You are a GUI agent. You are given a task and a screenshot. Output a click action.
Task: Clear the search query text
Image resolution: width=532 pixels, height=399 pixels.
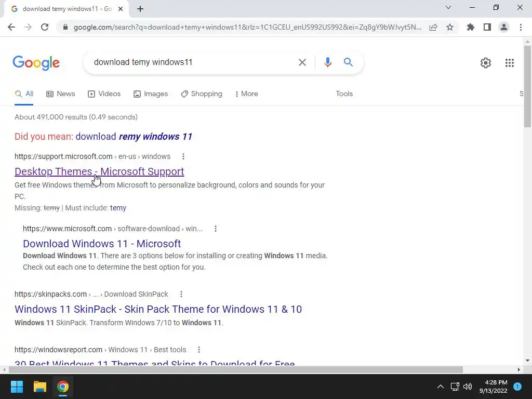(x=302, y=62)
